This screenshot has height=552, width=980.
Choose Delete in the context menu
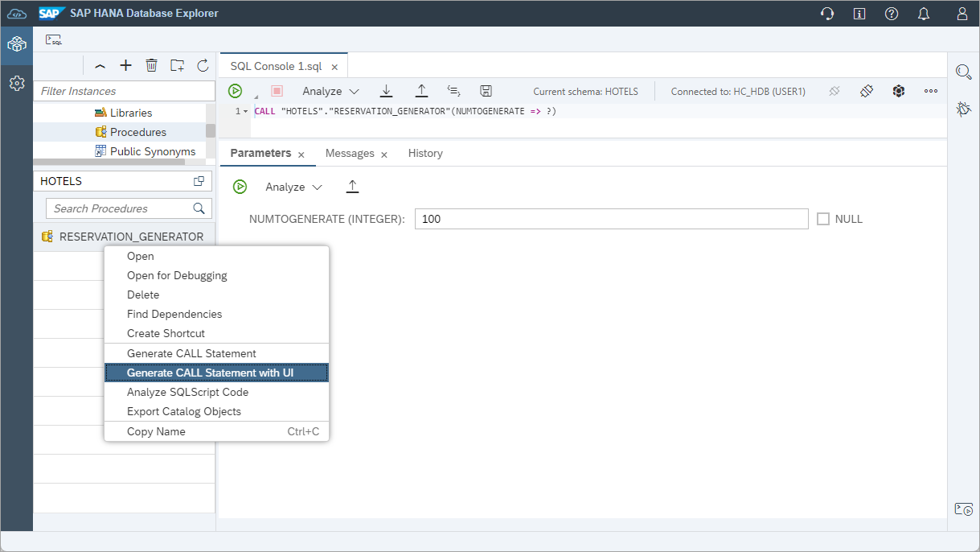pos(216,295)
